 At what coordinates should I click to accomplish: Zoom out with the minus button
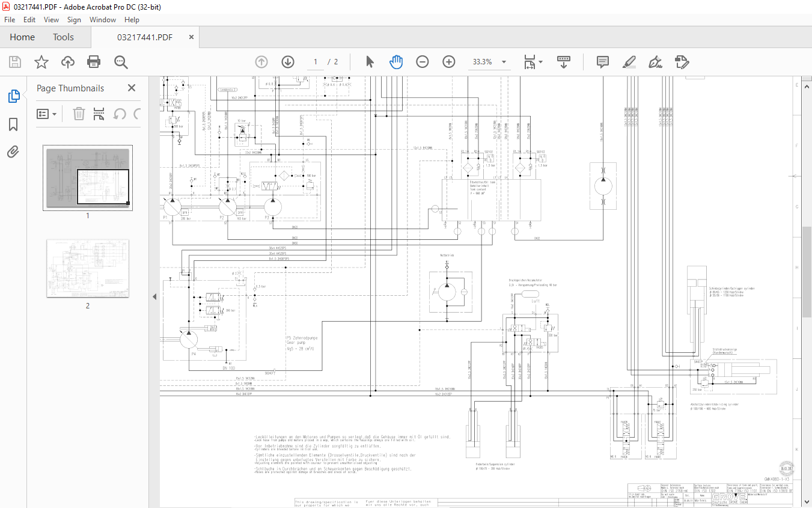(x=423, y=62)
